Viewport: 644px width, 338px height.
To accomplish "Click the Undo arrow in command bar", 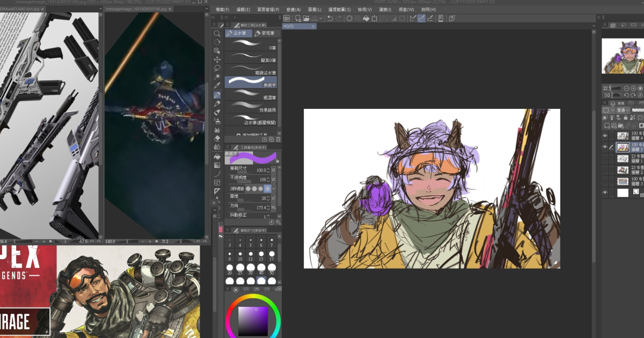I will [330, 18].
